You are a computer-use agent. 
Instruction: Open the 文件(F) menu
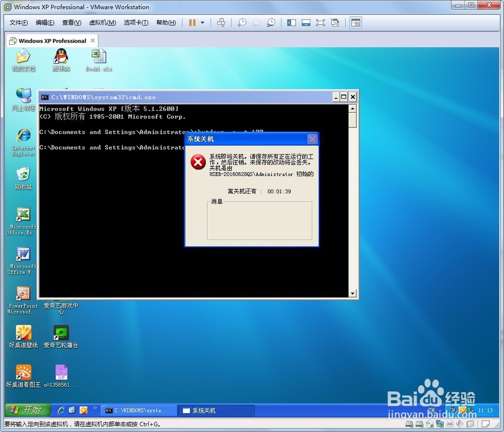click(x=18, y=23)
